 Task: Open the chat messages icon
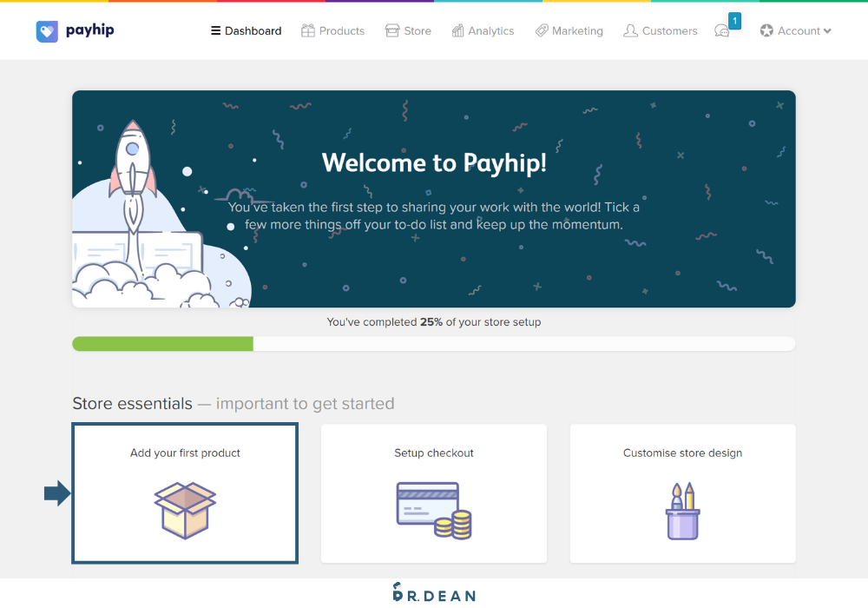click(723, 32)
